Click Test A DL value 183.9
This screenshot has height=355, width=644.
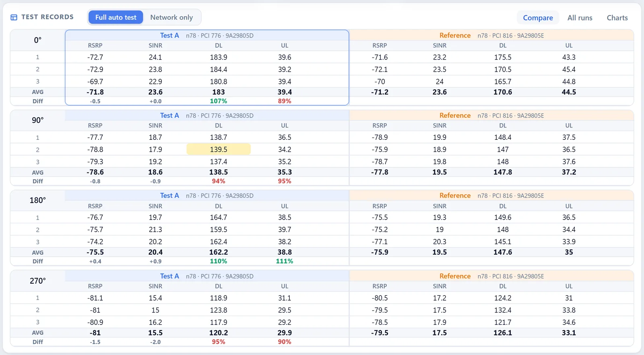[219, 57]
